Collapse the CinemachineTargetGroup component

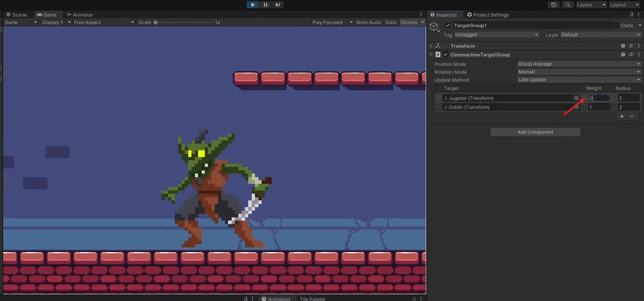click(431, 54)
